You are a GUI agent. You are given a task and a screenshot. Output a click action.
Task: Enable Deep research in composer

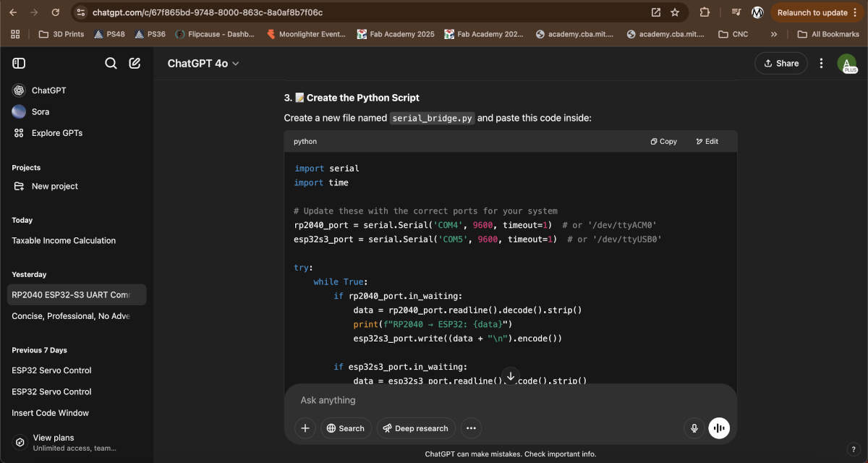coord(416,428)
